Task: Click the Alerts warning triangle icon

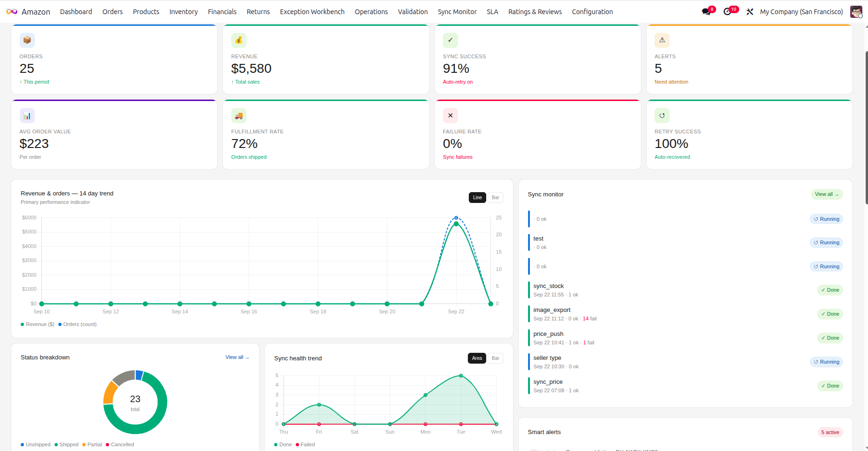Action: point(662,40)
